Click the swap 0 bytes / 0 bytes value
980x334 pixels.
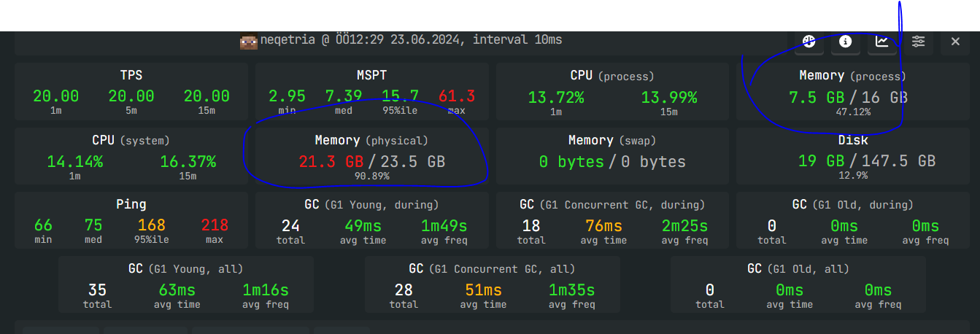pos(612,162)
